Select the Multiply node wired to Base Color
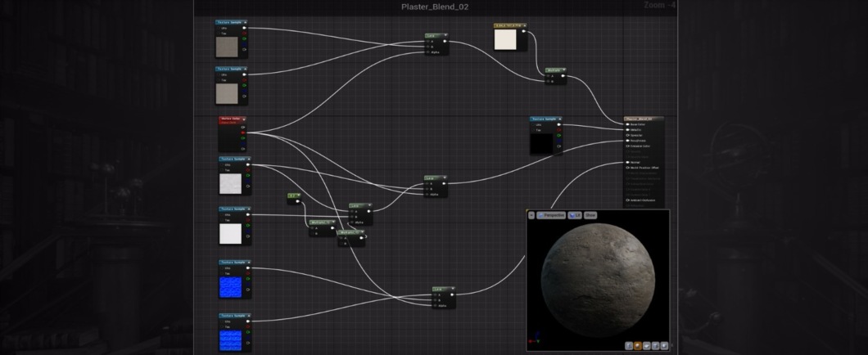The height and width of the screenshot is (355, 868). click(x=555, y=76)
